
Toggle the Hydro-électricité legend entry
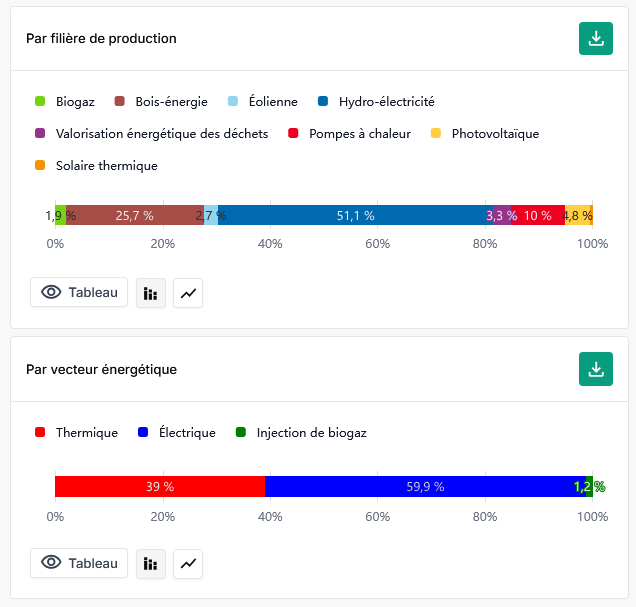376,101
